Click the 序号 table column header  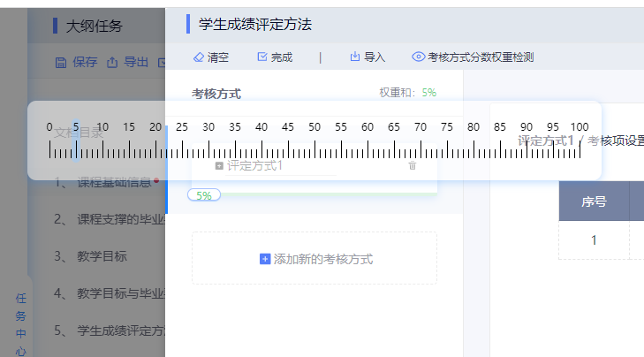594,201
